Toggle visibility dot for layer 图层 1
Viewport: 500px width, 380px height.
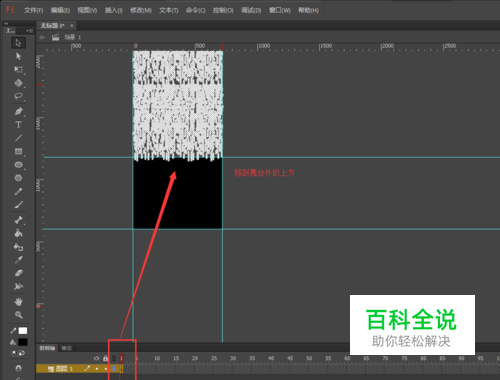click(97, 369)
